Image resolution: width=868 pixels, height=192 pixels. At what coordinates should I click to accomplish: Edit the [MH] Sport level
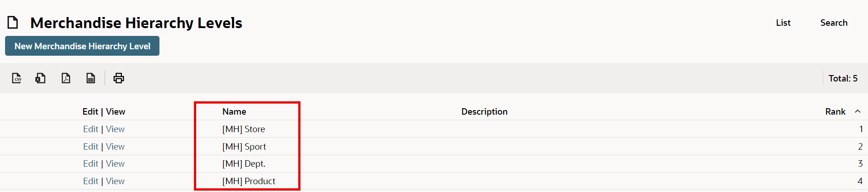point(91,146)
